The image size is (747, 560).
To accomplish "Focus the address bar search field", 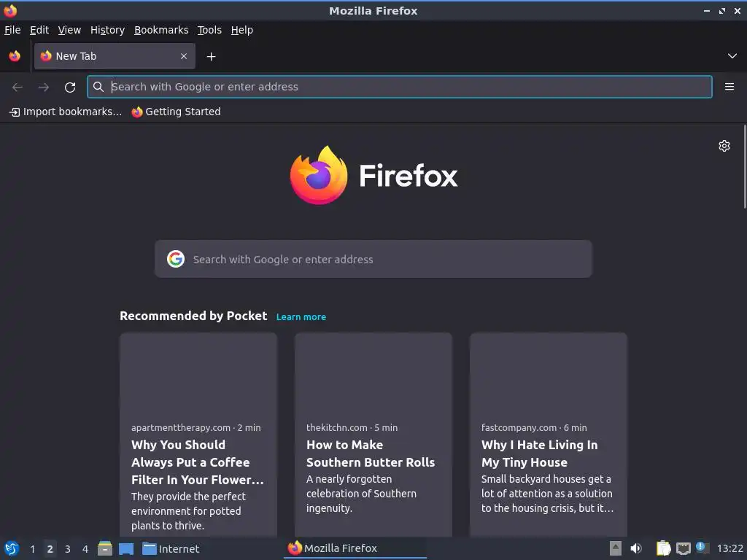I will (x=400, y=87).
